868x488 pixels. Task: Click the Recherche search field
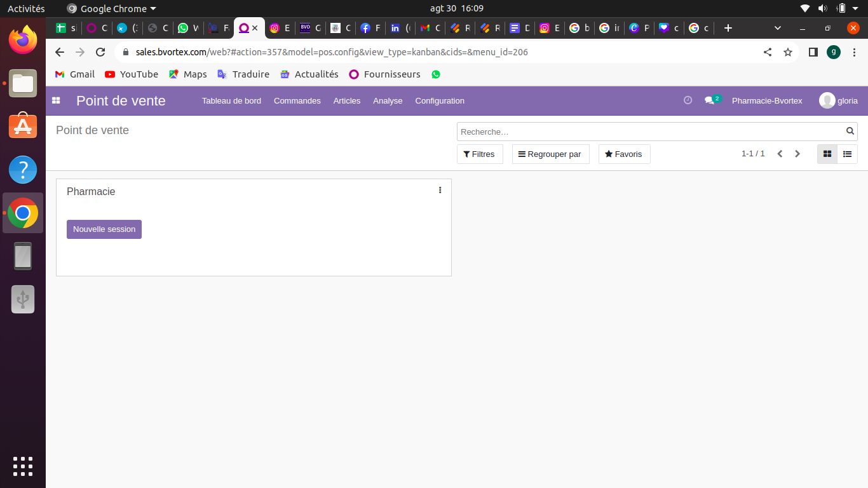point(651,132)
